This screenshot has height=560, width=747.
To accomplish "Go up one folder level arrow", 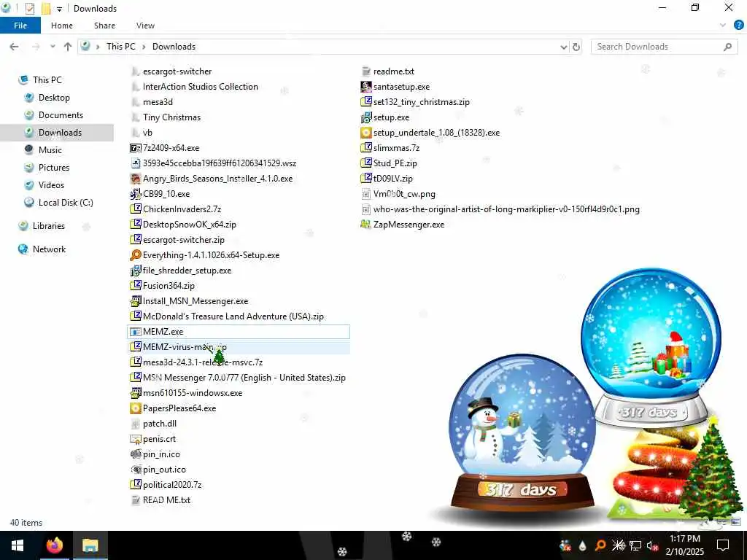I will pos(68,47).
